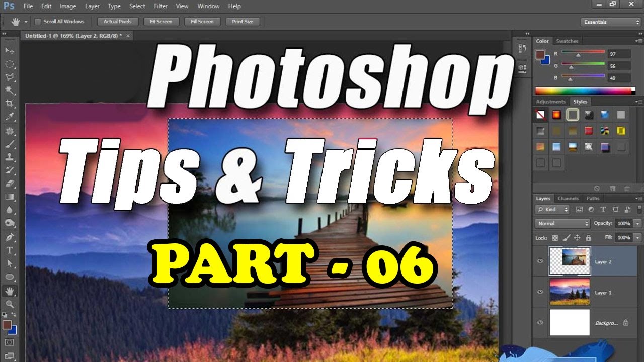Click the Fit Screen button
Image resolution: width=644 pixels, height=362 pixels.
tap(161, 22)
